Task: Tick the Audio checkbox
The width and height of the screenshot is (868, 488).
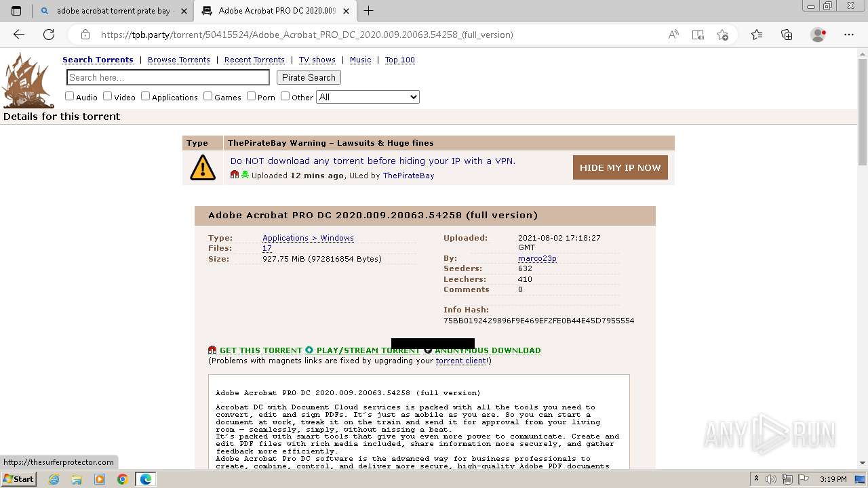Action: pos(69,96)
